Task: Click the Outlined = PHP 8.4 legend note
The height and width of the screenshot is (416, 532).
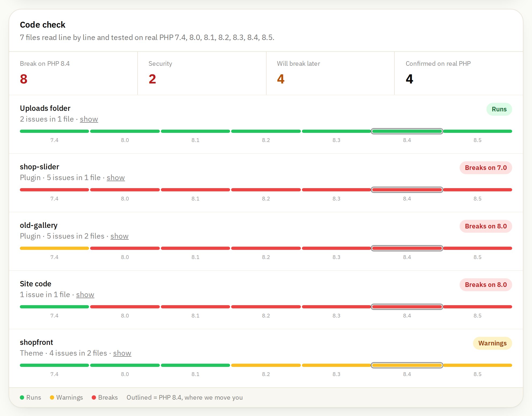Action: coord(184,397)
